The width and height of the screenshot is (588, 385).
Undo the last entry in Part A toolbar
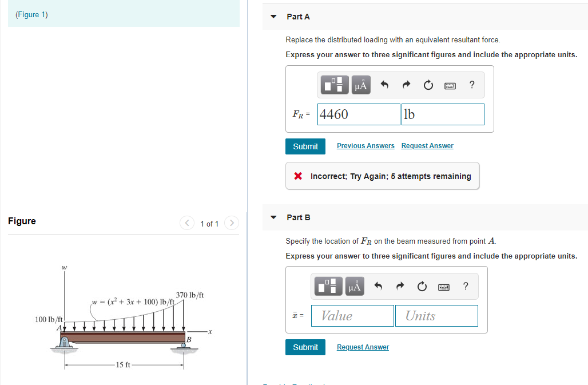tap(384, 85)
